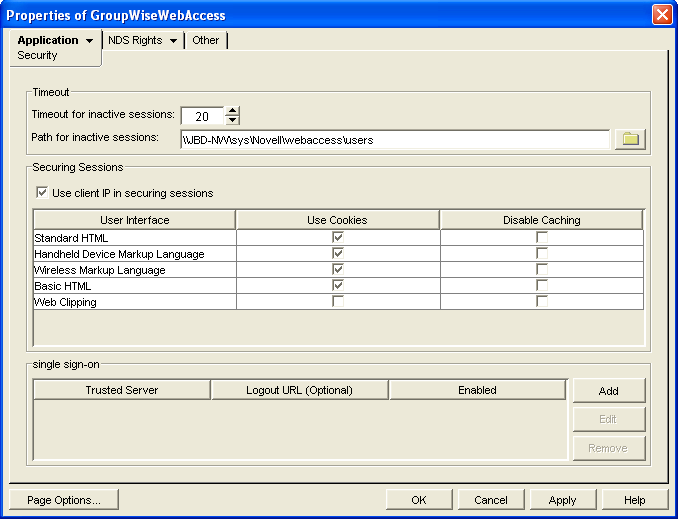
Task: Decrease timeout with the down spinner arrow
Action: pyautogui.click(x=233, y=121)
